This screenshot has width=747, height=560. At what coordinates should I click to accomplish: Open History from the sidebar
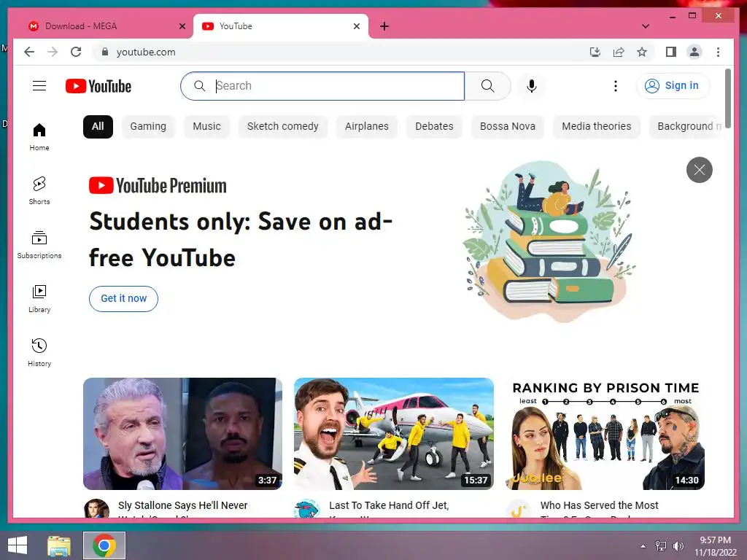tap(39, 352)
